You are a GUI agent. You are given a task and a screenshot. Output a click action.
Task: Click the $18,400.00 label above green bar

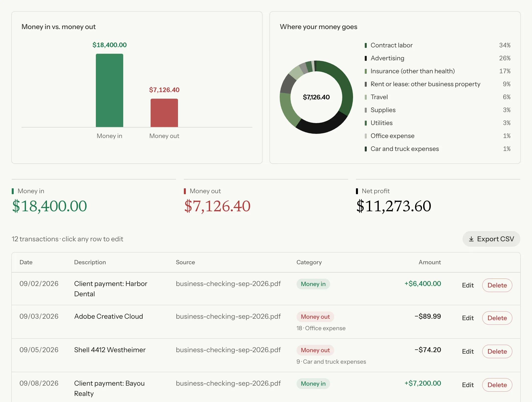(x=109, y=45)
